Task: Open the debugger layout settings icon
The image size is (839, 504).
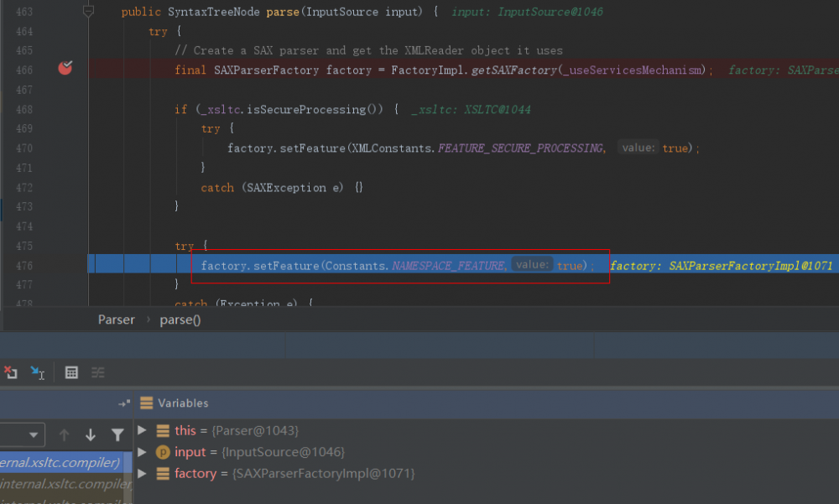Action: point(98,372)
